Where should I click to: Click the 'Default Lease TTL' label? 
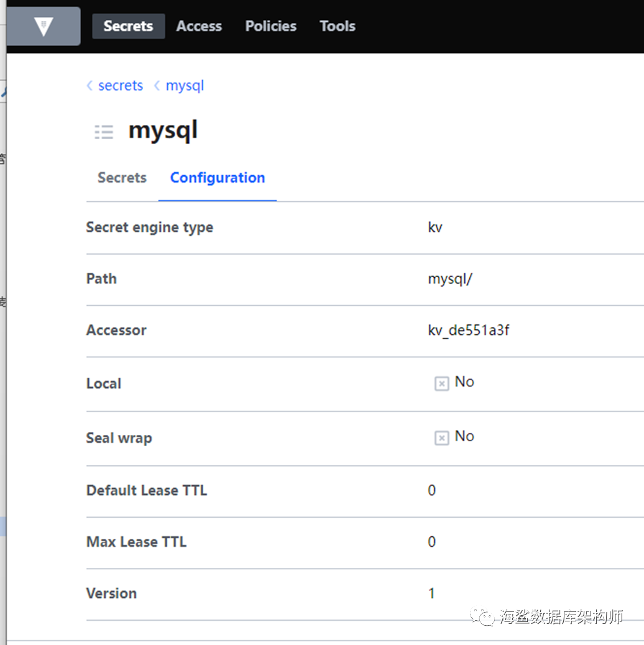point(147,490)
